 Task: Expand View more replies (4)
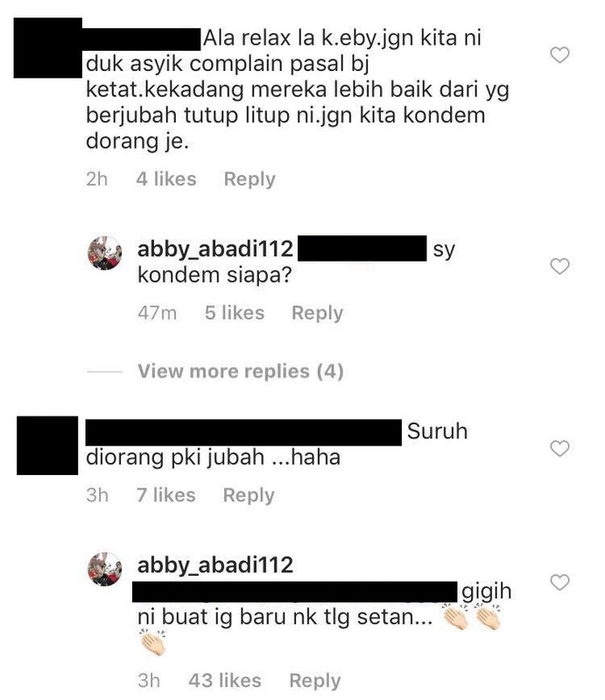pyautogui.click(x=241, y=371)
